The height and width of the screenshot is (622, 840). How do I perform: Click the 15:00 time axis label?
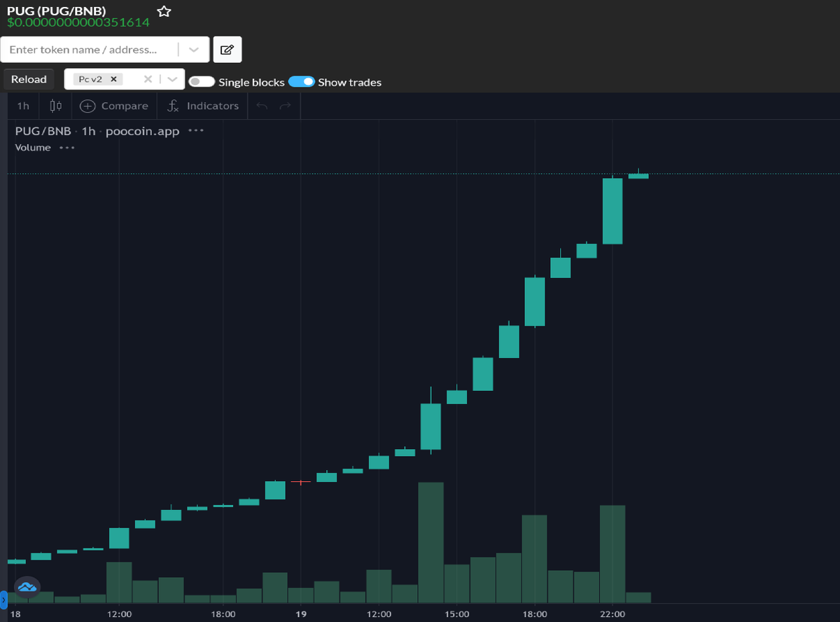click(456, 614)
